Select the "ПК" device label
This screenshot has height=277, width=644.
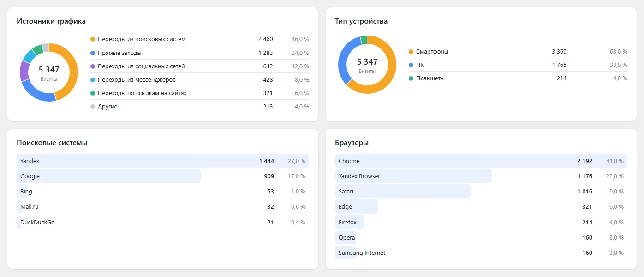tap(420, 65)
